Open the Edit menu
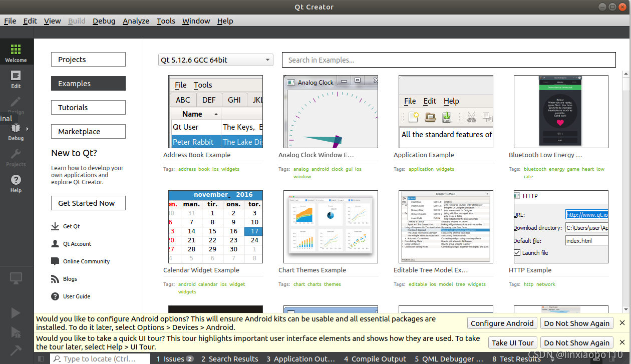The image size is (631, 364). 30,21
